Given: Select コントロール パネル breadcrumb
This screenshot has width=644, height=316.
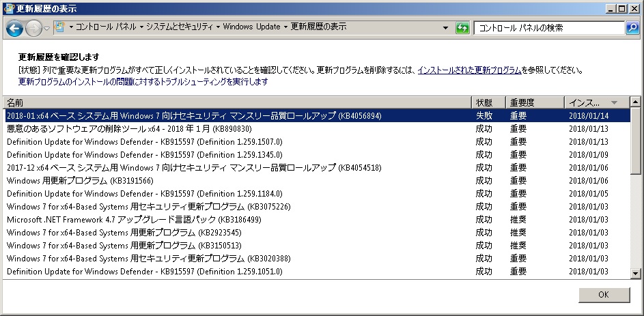Looking at the screenshot, I should coord(106,27).
